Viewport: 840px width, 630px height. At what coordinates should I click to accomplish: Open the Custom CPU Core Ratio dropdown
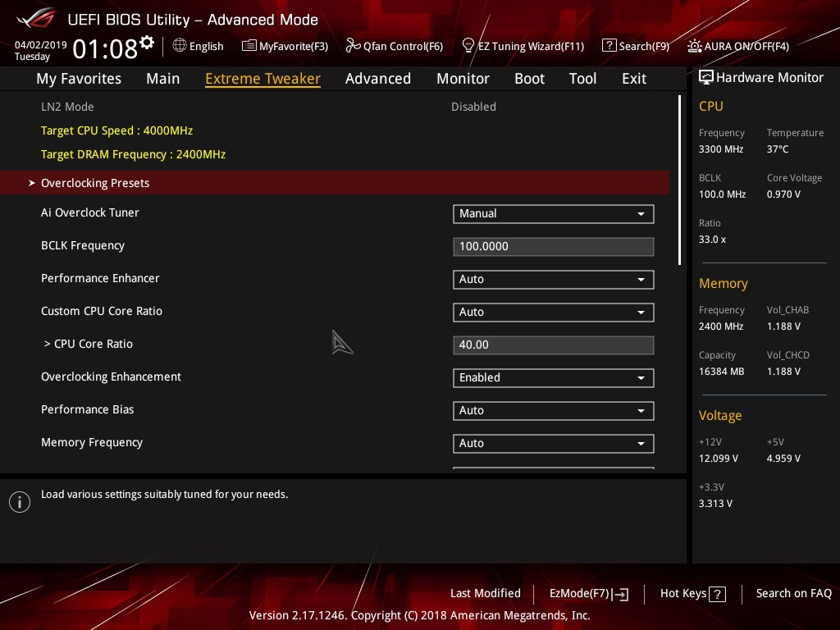tap(554, 313)
